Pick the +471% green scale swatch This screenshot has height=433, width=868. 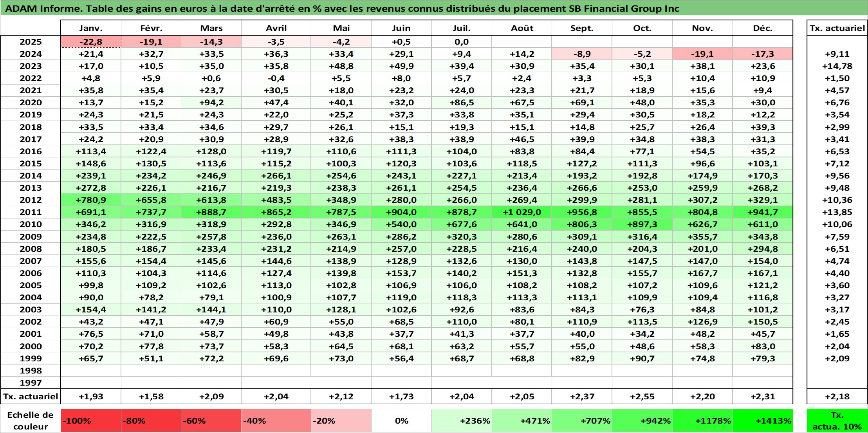point(522,420)
